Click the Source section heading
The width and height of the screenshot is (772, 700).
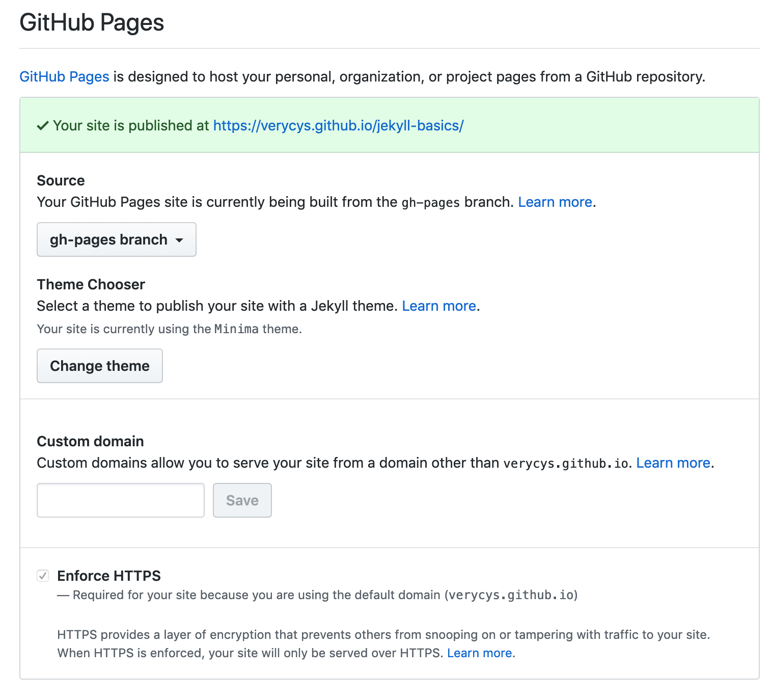point(61,180)
